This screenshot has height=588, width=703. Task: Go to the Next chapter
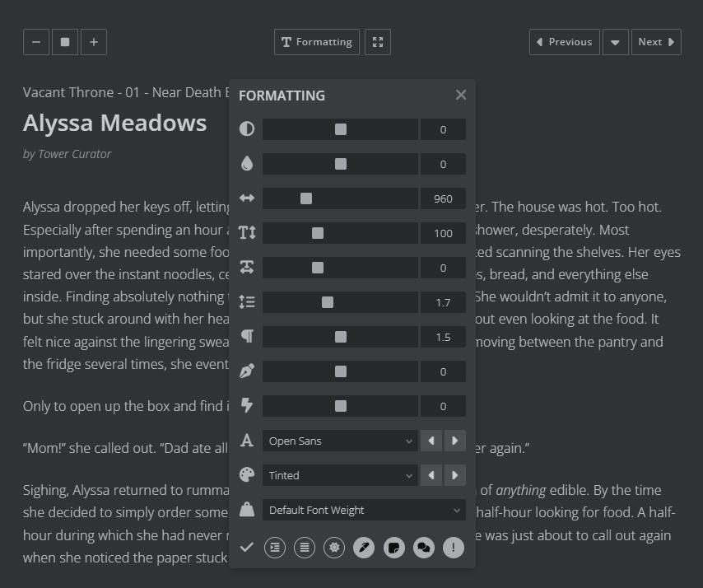click(x=656, y=42)
